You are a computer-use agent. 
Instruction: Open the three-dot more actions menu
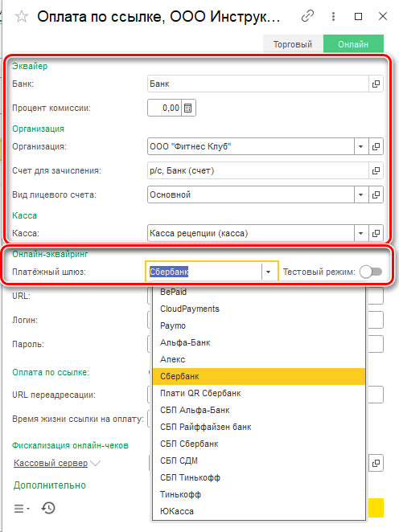pos(334,16)
